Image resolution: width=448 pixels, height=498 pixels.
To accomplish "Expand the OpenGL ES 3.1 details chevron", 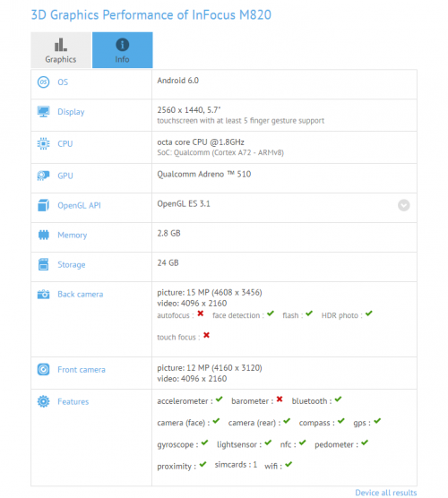I will coord(404,205).
